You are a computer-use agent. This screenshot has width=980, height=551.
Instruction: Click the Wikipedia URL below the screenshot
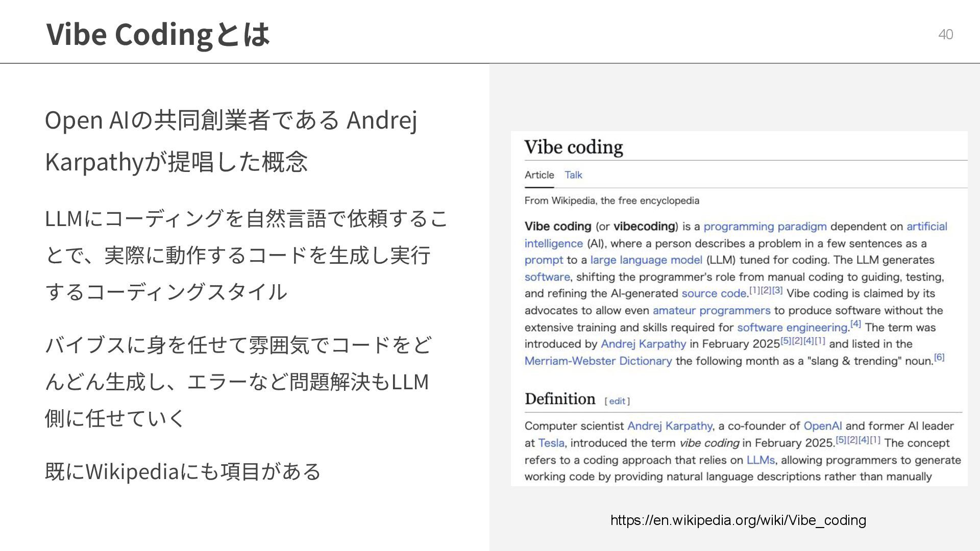click(x=738, y=520)
